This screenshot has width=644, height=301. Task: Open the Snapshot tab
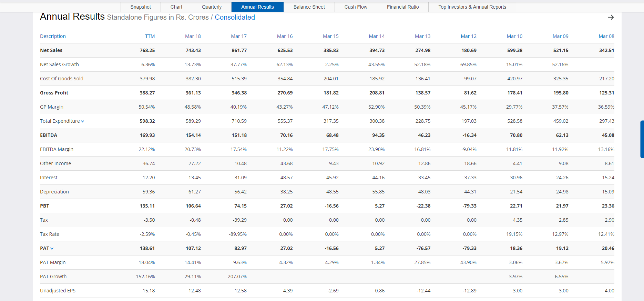point(141,7)
